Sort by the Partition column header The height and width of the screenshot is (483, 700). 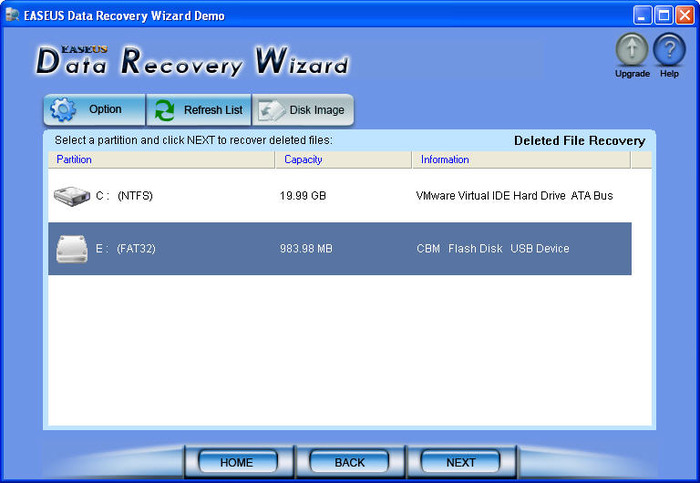[x=162, y=160]
